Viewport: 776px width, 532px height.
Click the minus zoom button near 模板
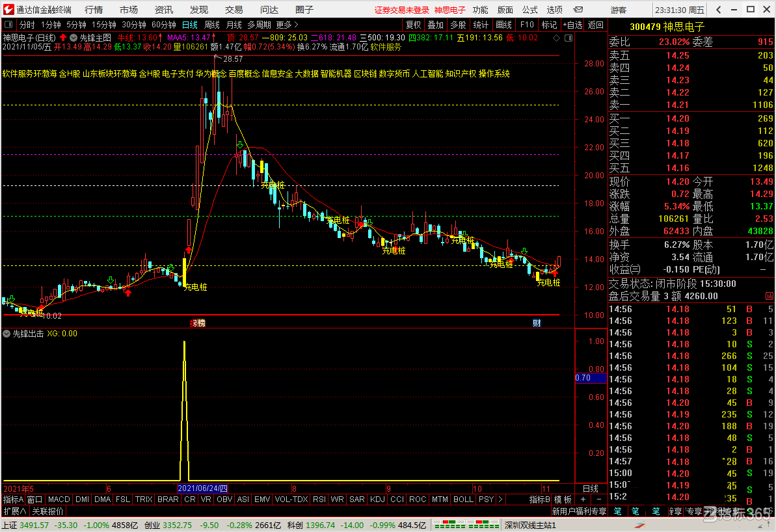(x=599, y=499)
